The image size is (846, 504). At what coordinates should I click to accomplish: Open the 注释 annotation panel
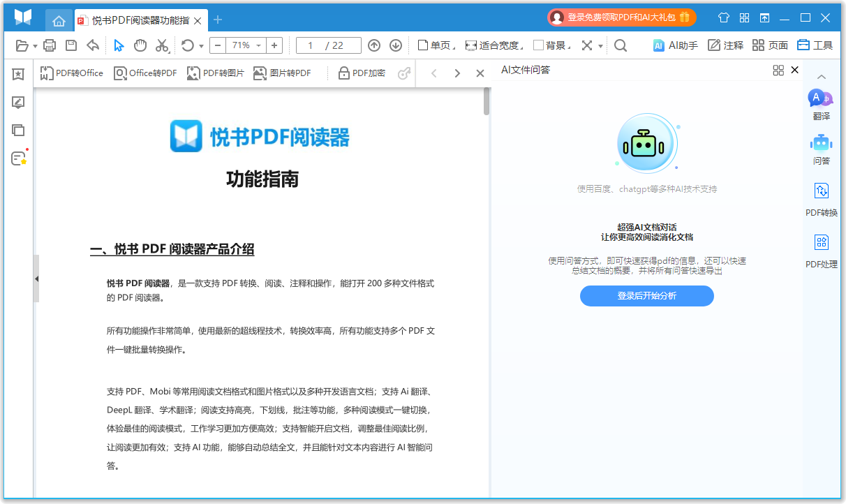click(726, 45)
